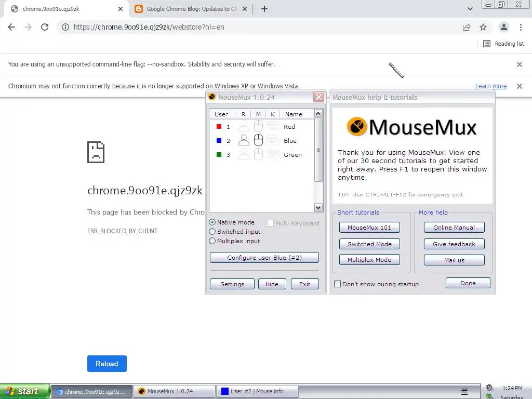The width and height of the screenshot is (532, 399).
Task: Click the Hide button
Action: click(272, 284)
